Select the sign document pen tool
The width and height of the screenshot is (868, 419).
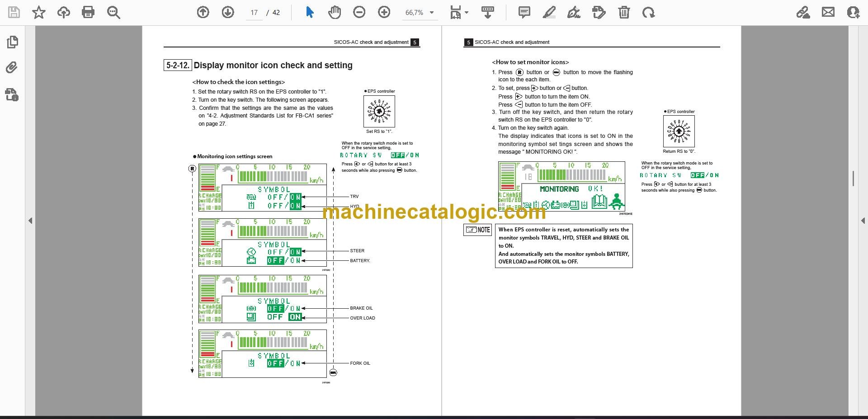coord(574,12)
